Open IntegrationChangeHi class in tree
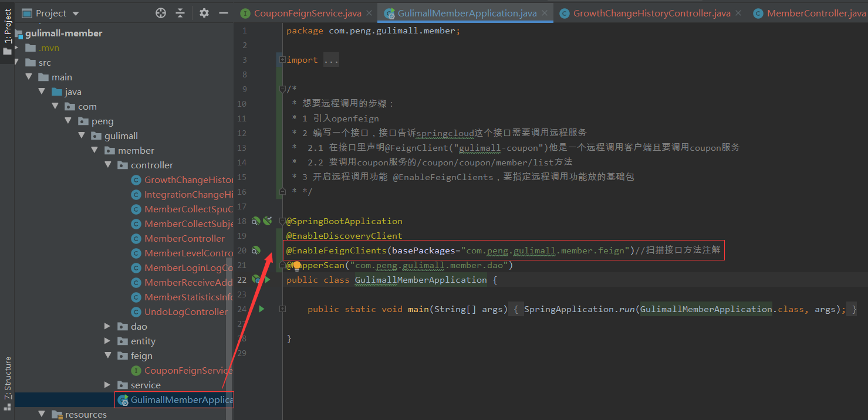The image size is (868, 420). pyautogui.click(x=188, y=195)
